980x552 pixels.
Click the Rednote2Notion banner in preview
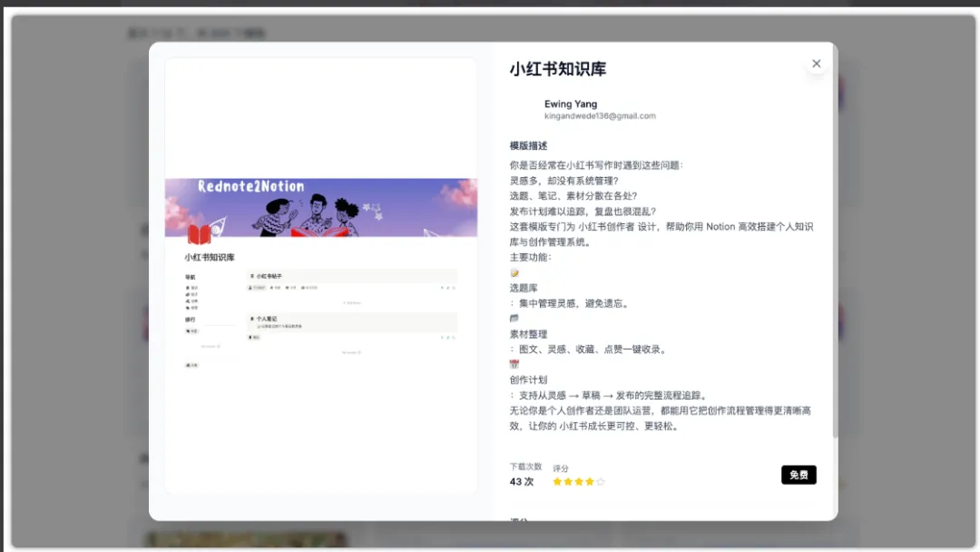click(320, 208)
